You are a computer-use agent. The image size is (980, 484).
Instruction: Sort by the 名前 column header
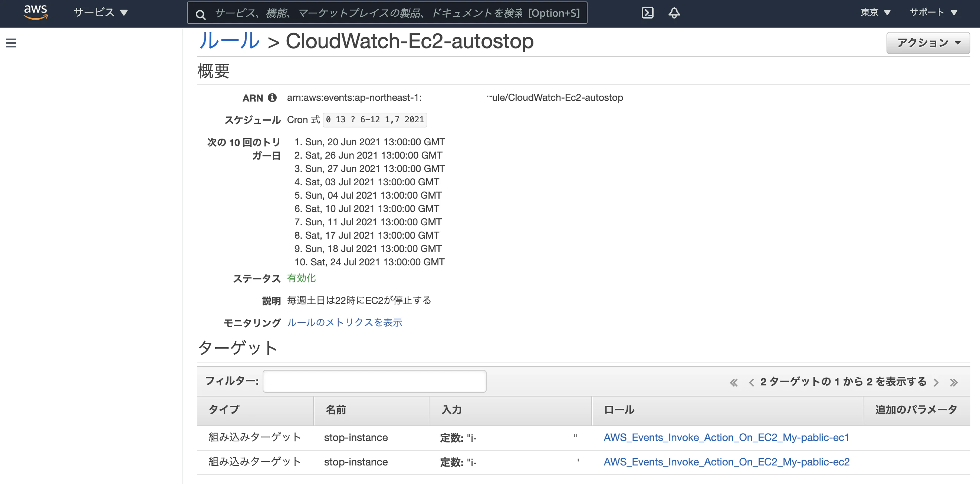click(371, 410)
